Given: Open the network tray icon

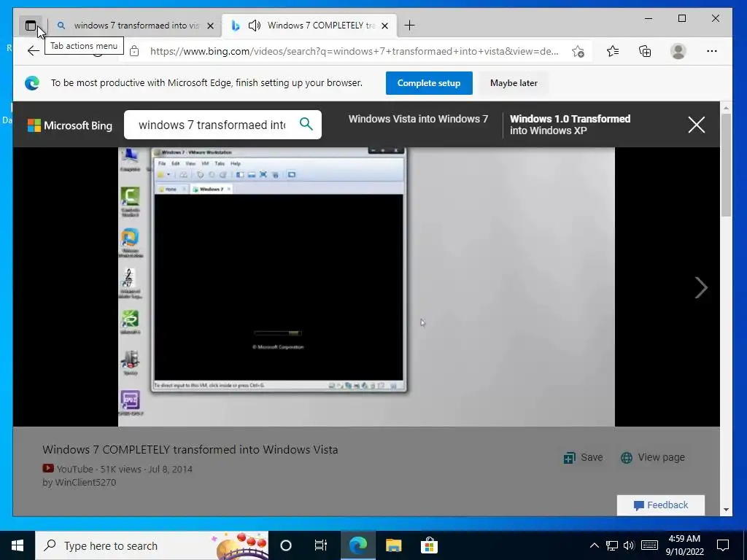Looking at the screenshot, I should tap(612, 545).
